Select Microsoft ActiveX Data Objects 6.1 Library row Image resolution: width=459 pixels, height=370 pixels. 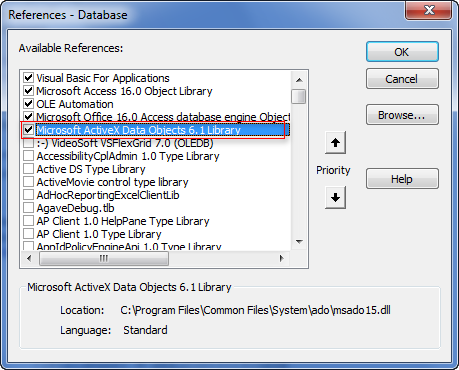[x=163, y=130]
